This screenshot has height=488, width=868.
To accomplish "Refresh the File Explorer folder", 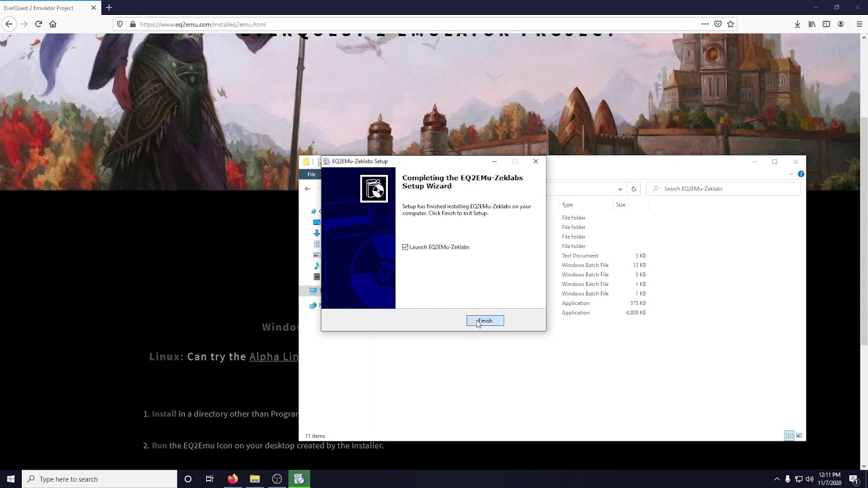I will pyautogui.click(x=633, y=189).
